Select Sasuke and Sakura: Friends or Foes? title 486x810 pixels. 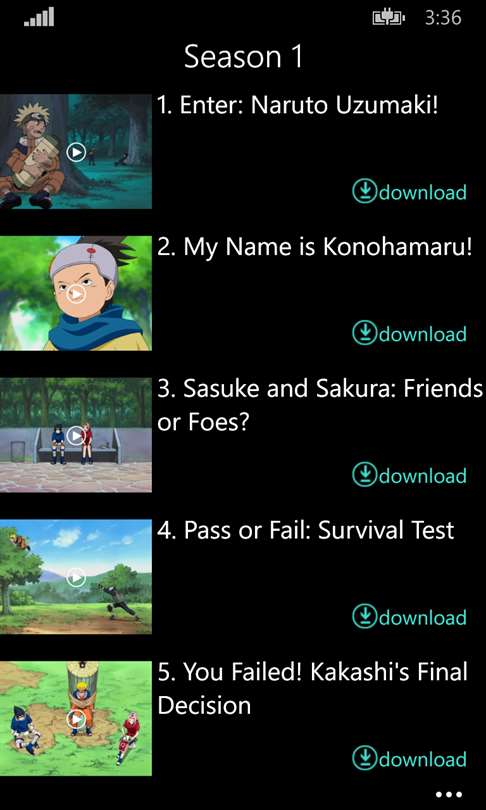click(x=320, y=406)
